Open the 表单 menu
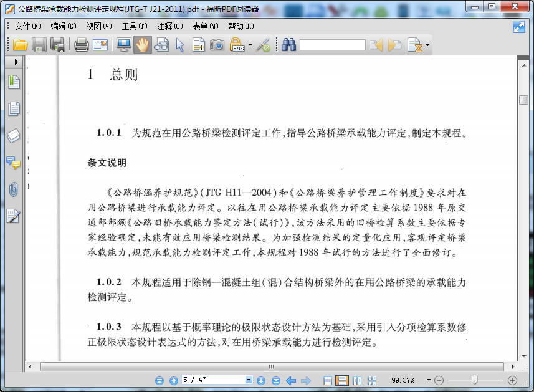This screenshot has height=392, width=534. coord(206,26)
